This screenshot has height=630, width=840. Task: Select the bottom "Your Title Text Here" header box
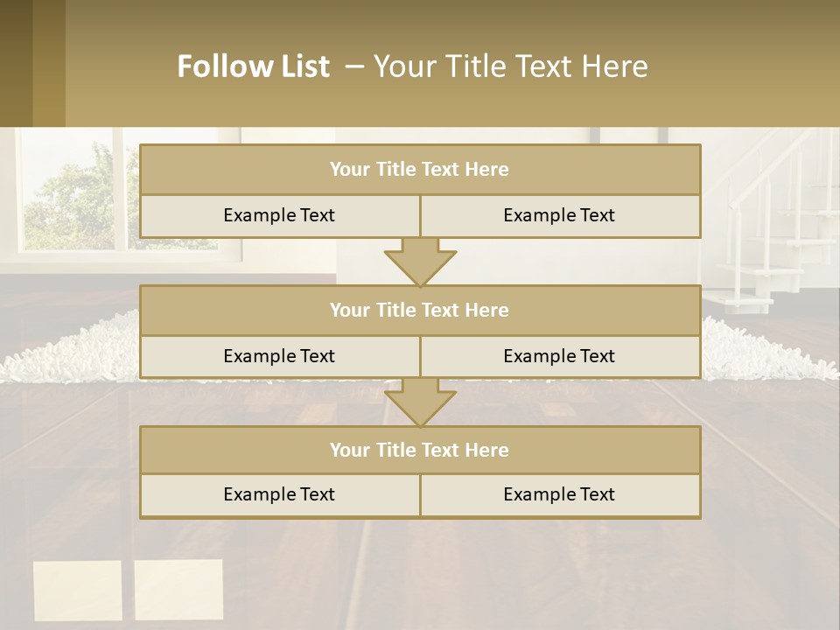pyautogui.click(x=419, y=451)
